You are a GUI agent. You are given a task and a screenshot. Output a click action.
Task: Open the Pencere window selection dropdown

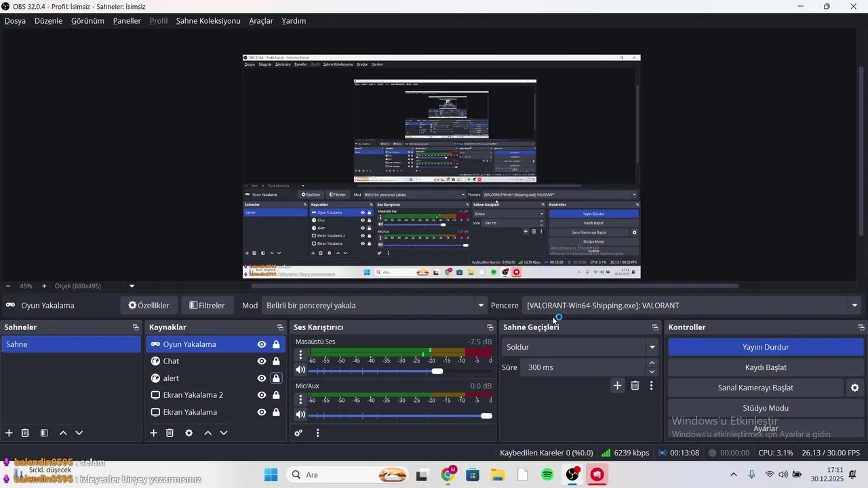click(x=692, y=306)
